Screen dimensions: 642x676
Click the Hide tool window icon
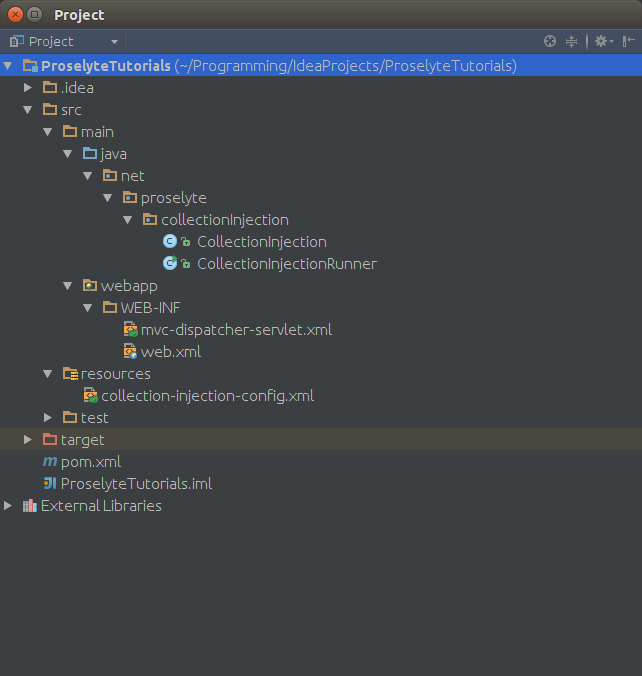point(628,41)
